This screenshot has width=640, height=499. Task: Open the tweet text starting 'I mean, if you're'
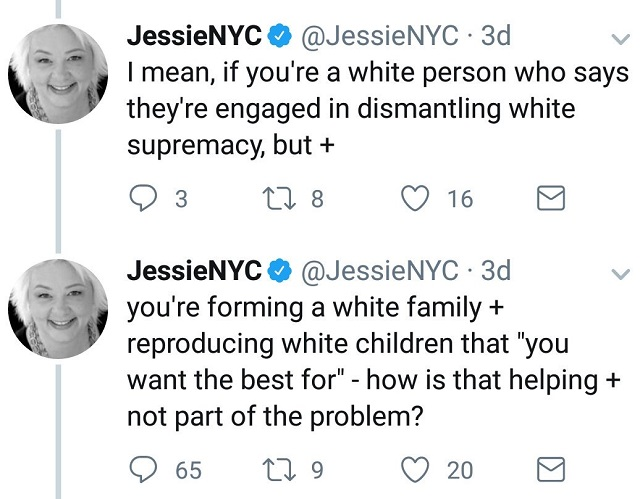378,109
